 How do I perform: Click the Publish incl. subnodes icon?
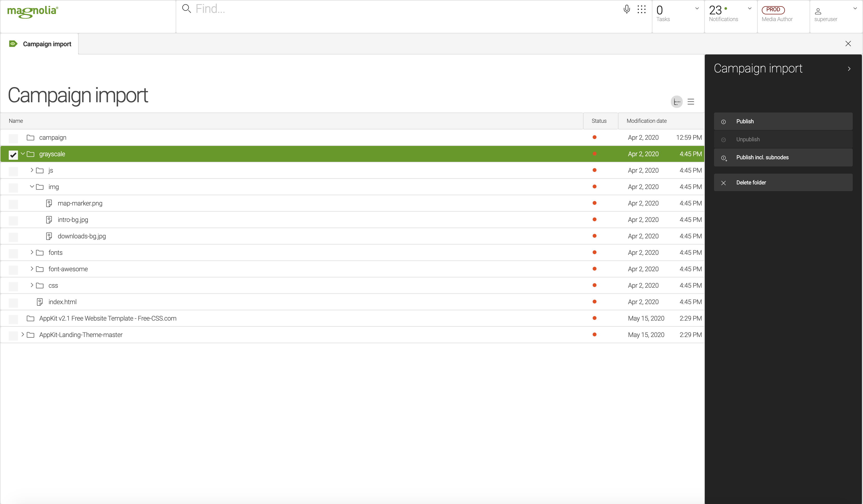click(724, 157)
